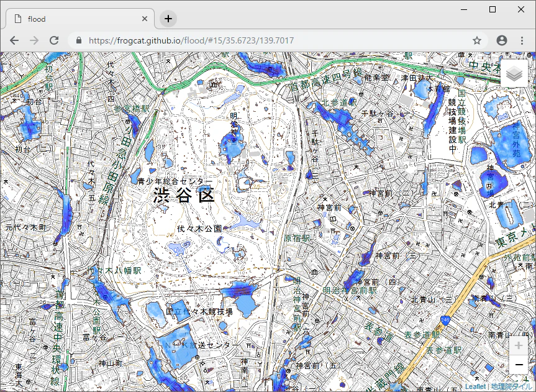536x392 pixels.
Task: Click the route 246 shield marker
Action: coord(445,321)
